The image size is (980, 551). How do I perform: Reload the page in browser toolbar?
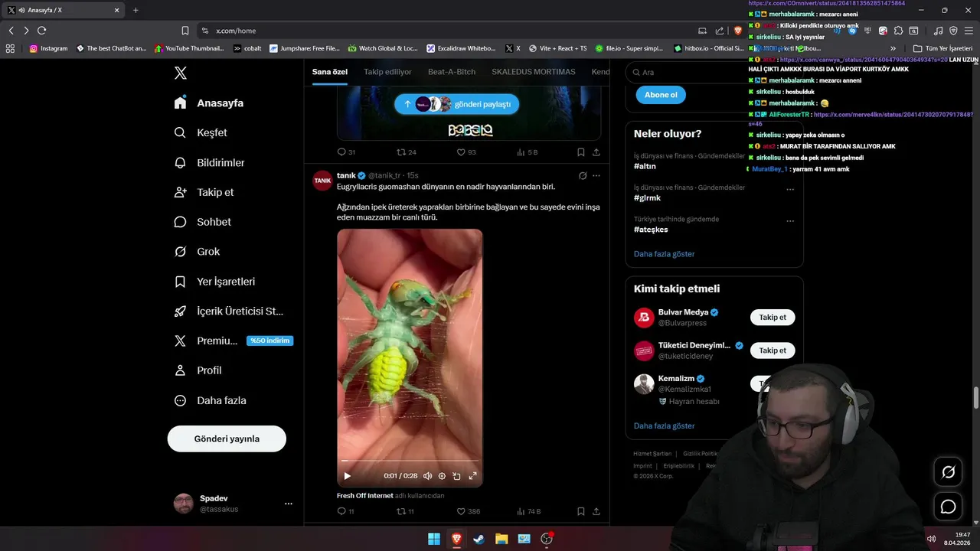pyautogui.click(x=41, y=31)
